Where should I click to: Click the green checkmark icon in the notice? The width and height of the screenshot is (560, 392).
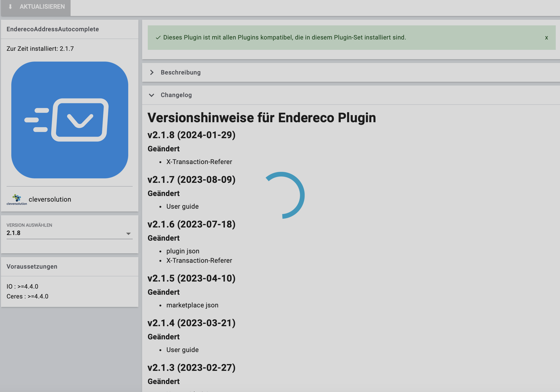(158, 38)
